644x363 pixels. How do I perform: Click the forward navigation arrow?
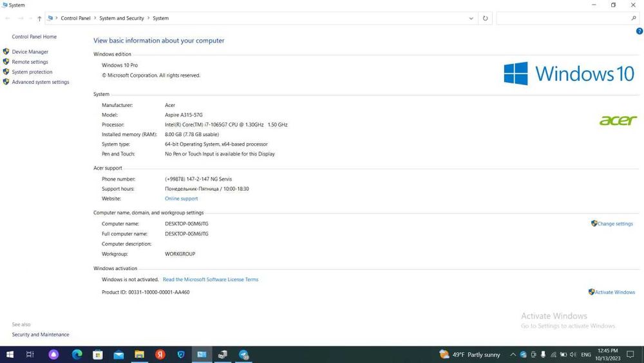[x=20, y=19]
